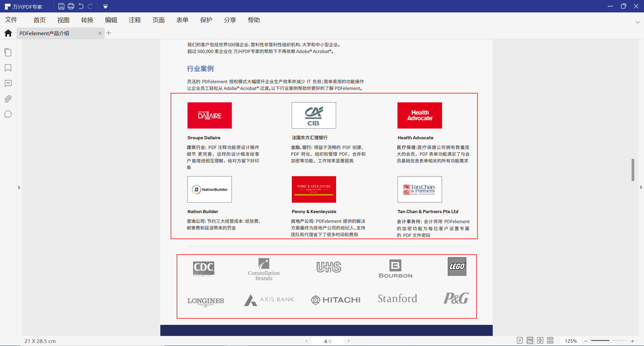Image resolution: width=644 pixels, height=346 pixels.
Task: Click the CDC logo
Action: 204,268
